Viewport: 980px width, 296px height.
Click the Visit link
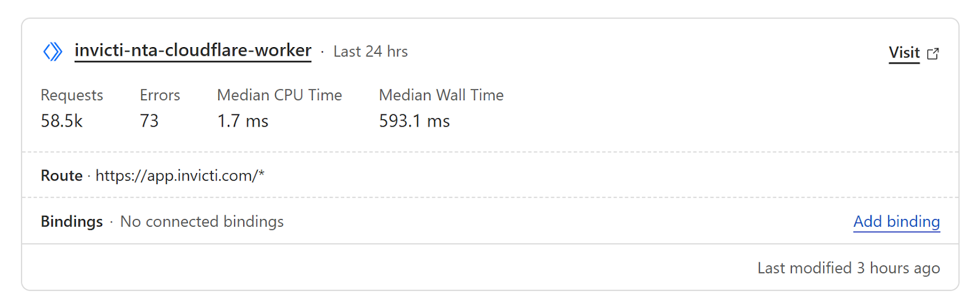[904, 53]
